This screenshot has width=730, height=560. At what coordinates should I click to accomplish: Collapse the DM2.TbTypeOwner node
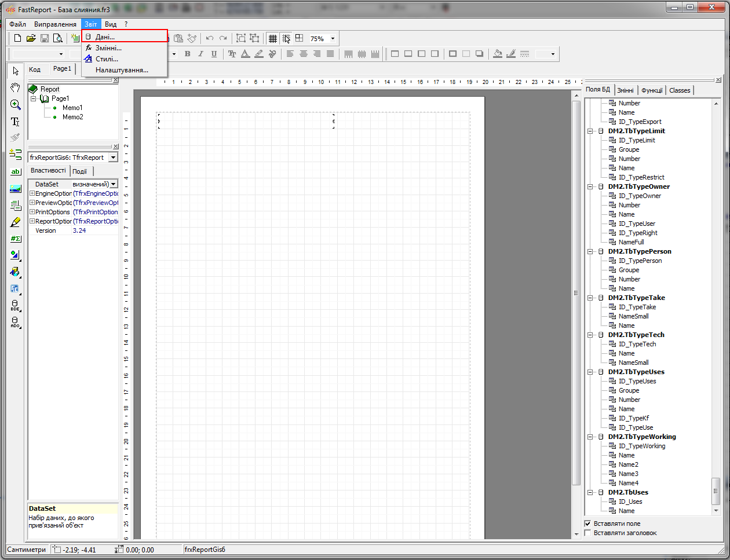tap(590, 186)
